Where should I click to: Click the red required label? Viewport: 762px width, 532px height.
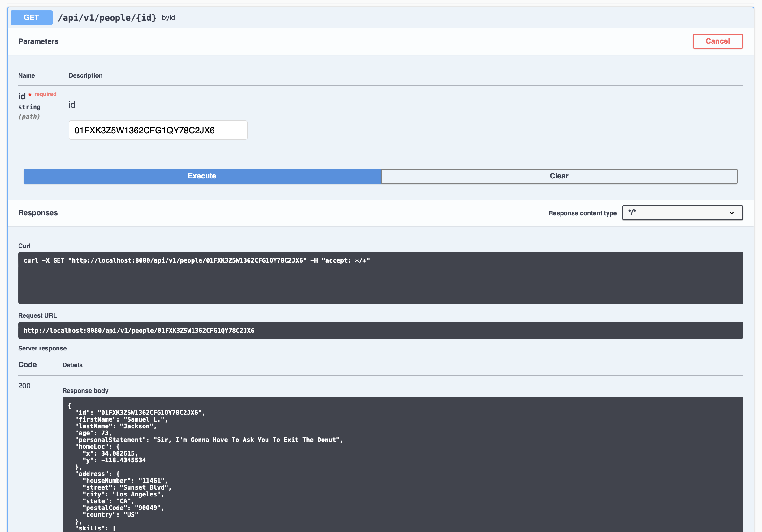(x=45, y=94)
